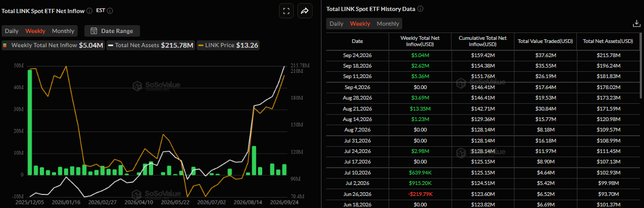Viewport: 644px width, 208px height.
Task: Switch history table to Monthly
Action: tap(388, 24)
